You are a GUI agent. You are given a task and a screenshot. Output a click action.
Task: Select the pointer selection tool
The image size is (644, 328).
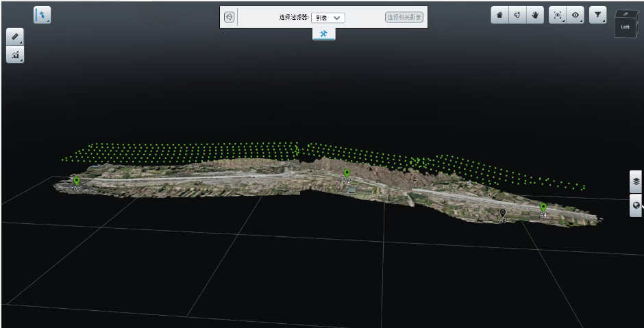point(42,15)
